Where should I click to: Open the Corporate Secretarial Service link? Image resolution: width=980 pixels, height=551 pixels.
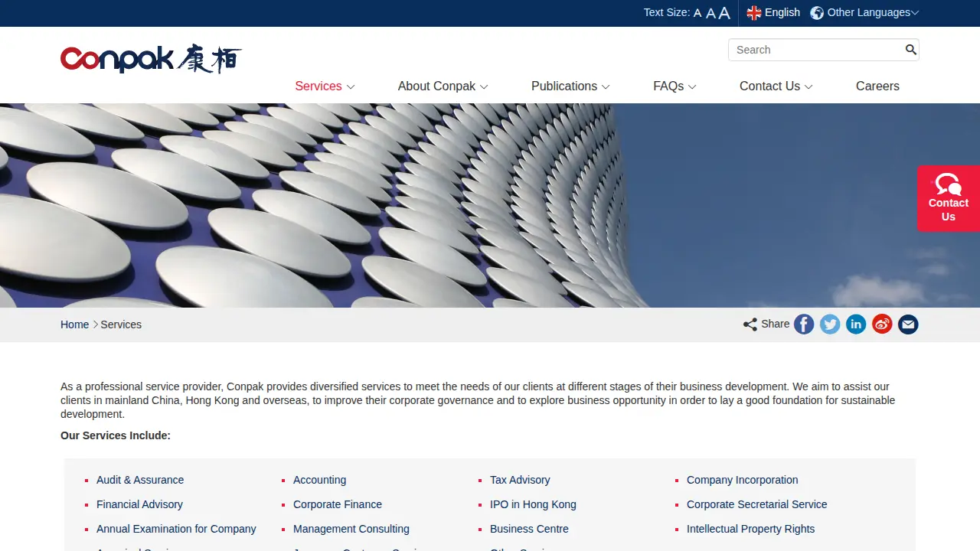point(757,504)
